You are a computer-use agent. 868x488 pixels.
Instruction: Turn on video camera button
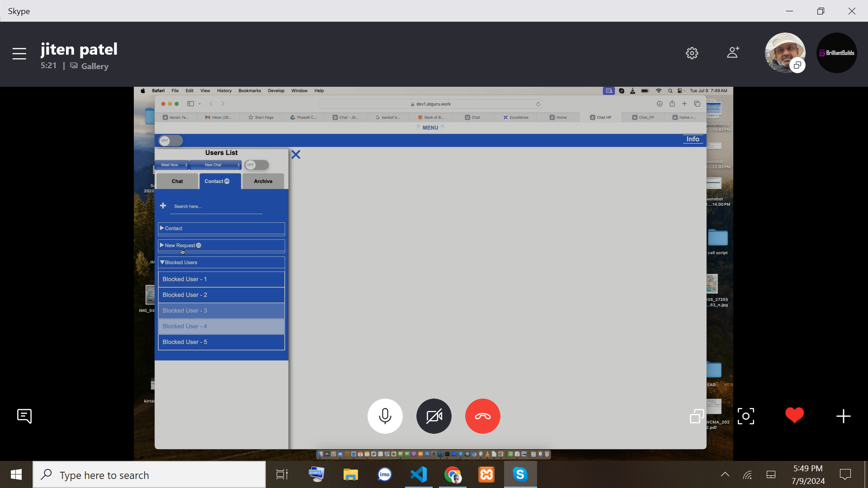tap(434, 416)
